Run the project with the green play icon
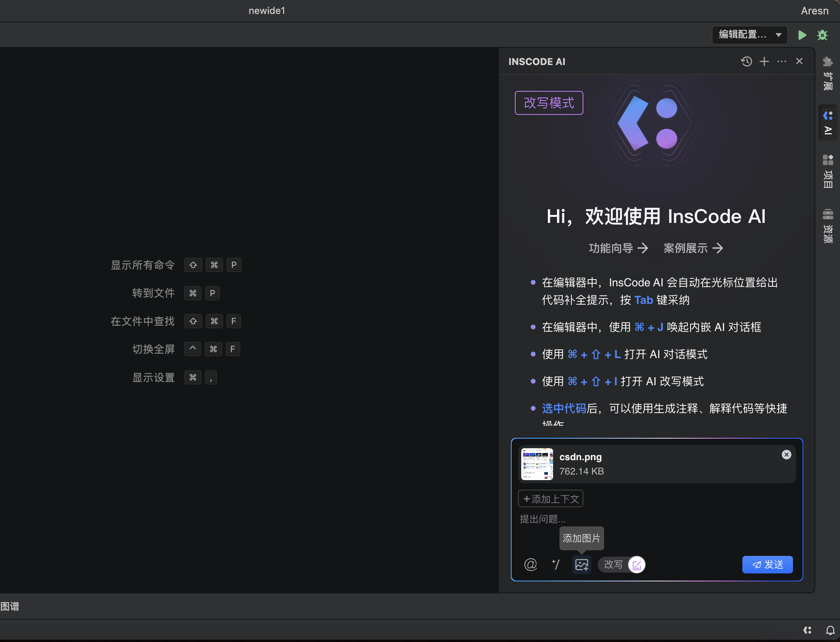The height and width of the screenshot is (642, 840). [802, 35]
